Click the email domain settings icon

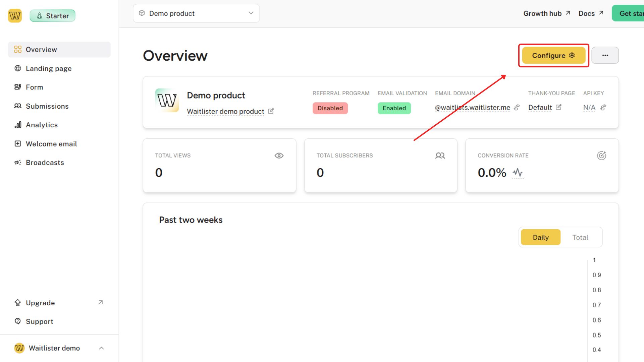pyautogui.click(x=517, y=107)
